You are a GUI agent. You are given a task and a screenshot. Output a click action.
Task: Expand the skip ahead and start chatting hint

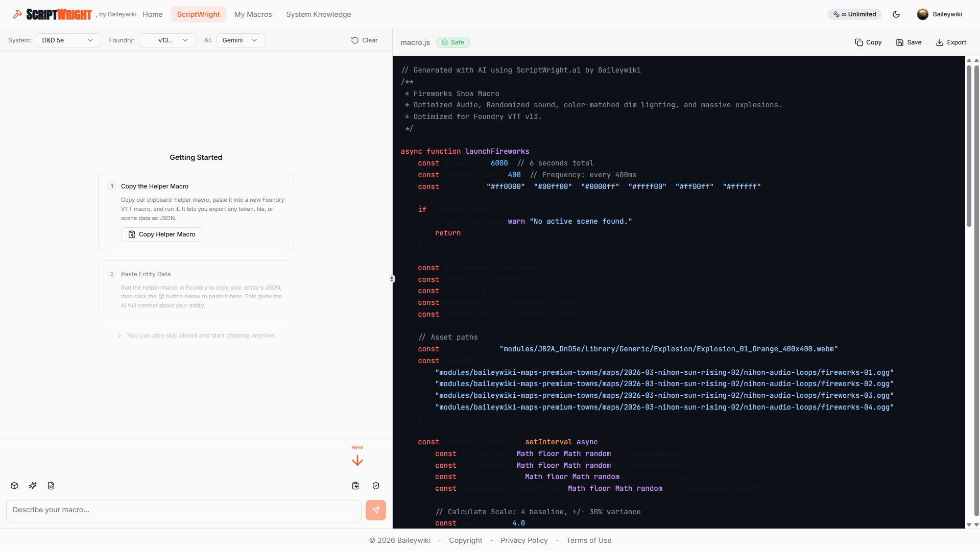pos(197,336)
